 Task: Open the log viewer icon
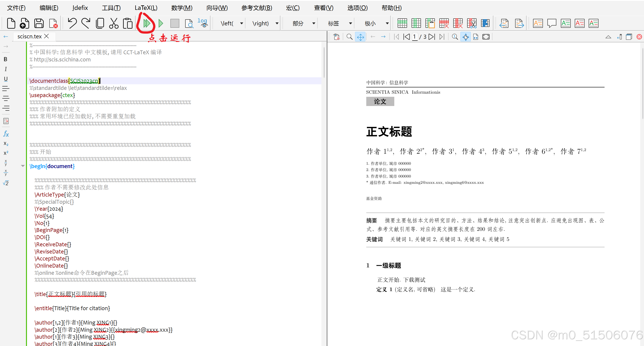(x=202, y=24)
